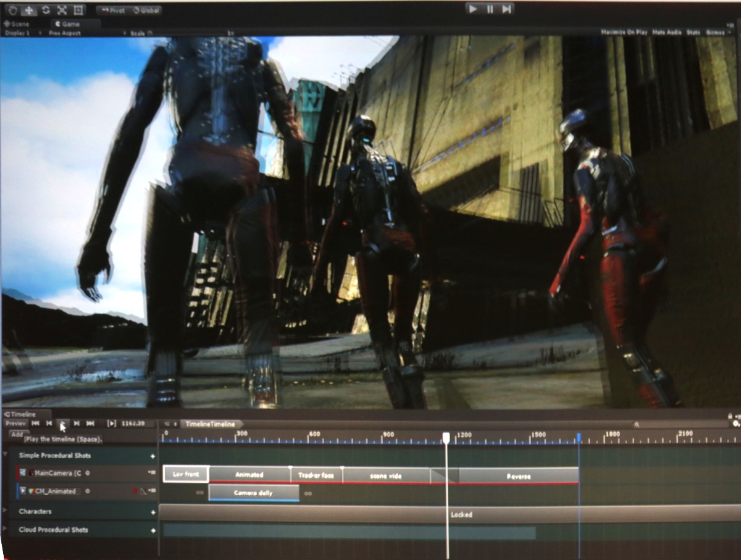This screenshot has width=741, height=560.
Task: Switch to the Scene tab
Action: (x=17, y=24)
